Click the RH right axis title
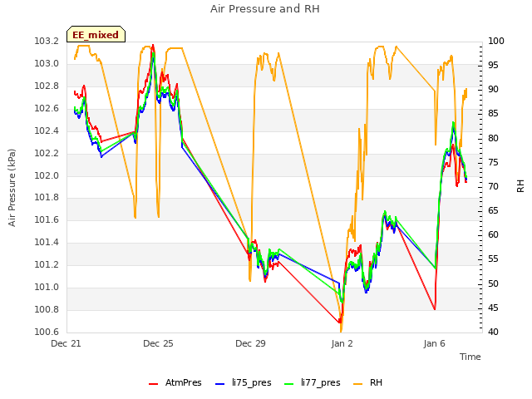This screenshot has height=399, width=532. [x=520, y=186]
